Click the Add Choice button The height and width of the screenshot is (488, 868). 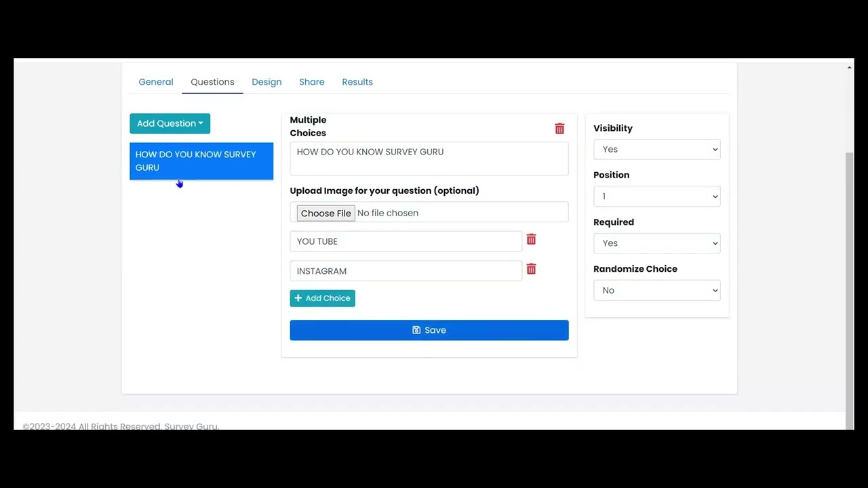(x=322, y=298)
